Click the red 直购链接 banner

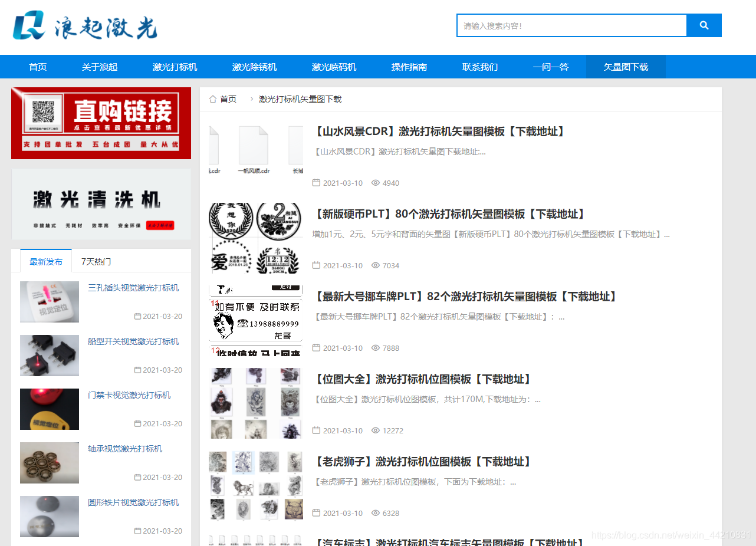coord(101,123)
